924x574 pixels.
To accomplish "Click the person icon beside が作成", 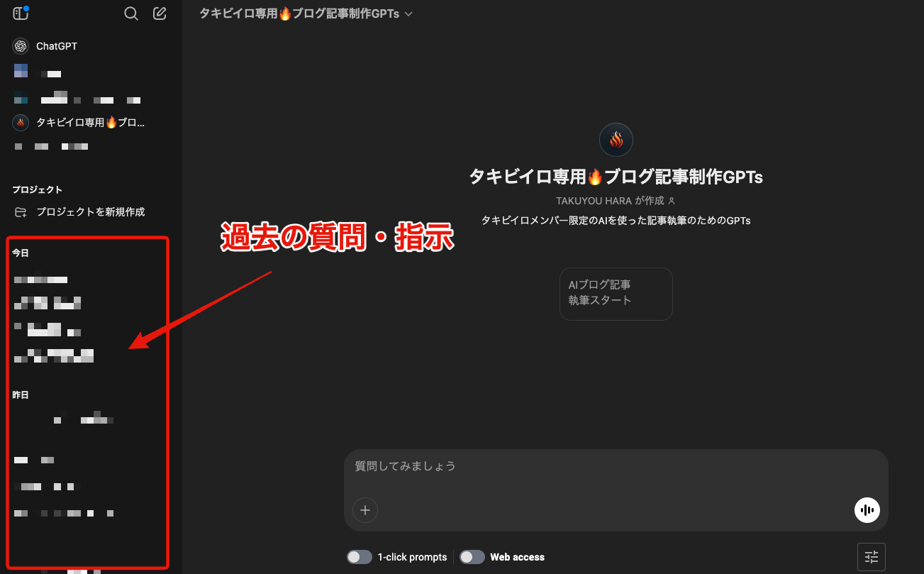I will [x=672, y=202].
